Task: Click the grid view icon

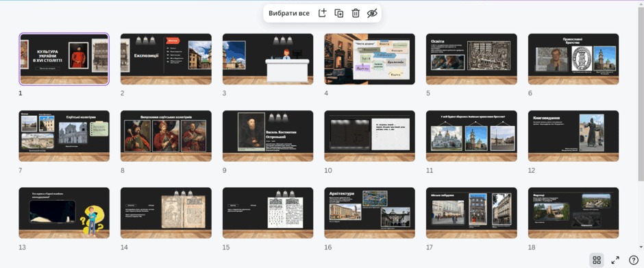Action: click(597, 260)
